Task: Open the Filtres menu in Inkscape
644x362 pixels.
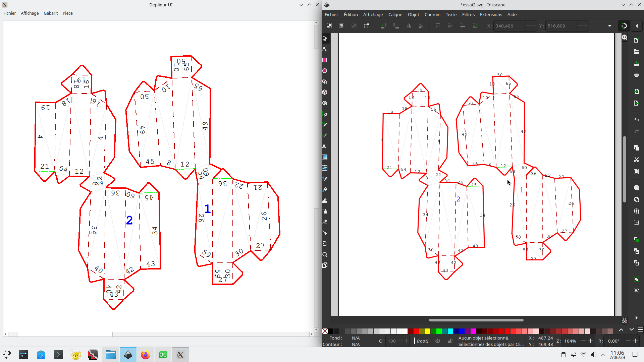Action: click(468, 14)
